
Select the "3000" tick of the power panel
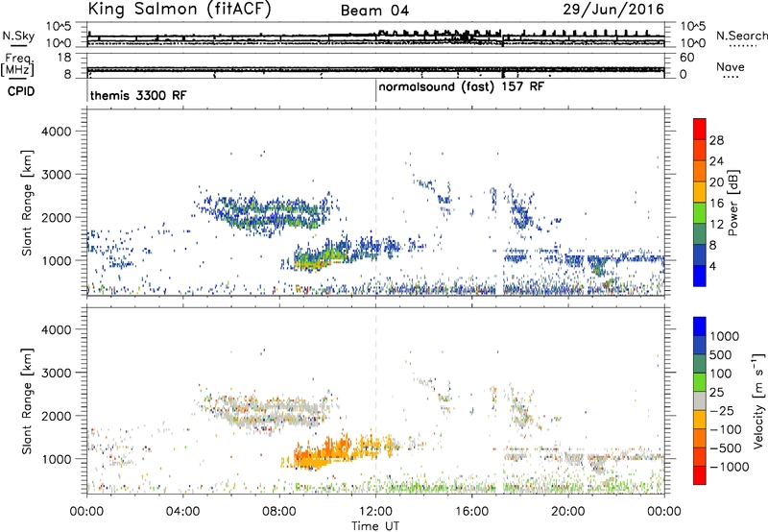pyautogui.click(x=56, y=175)
